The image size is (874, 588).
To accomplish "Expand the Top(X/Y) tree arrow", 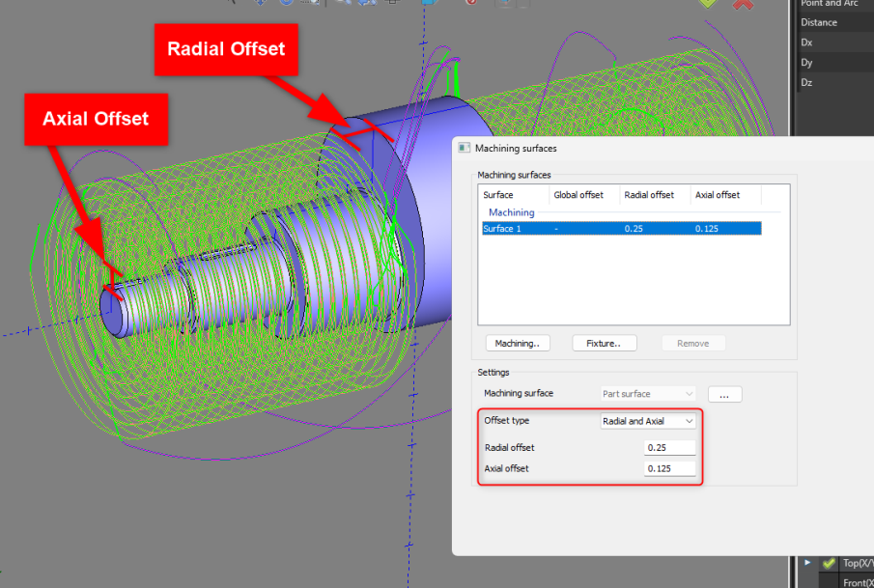I will coord(807,563).
